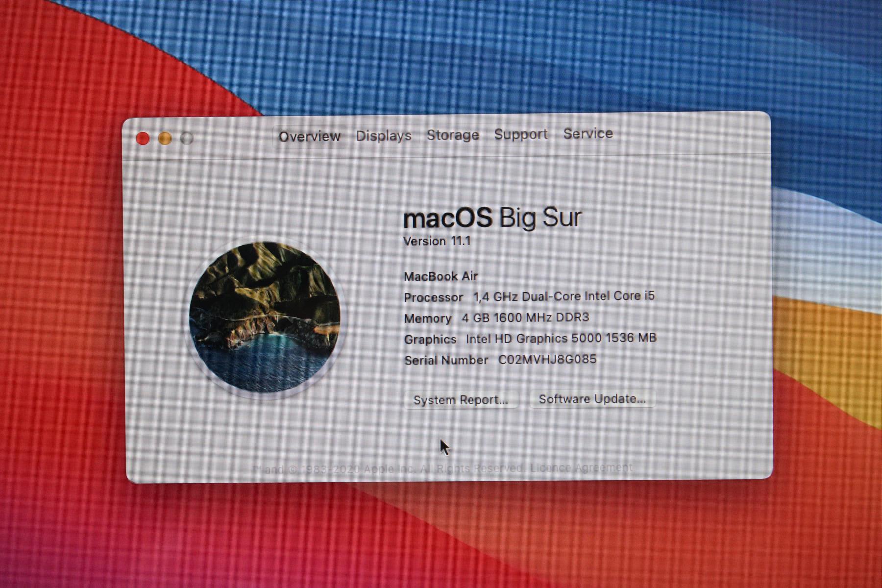Click the Software Update... button
The image size is (882, 588).
pyautogui.click(x=592, y=399)
